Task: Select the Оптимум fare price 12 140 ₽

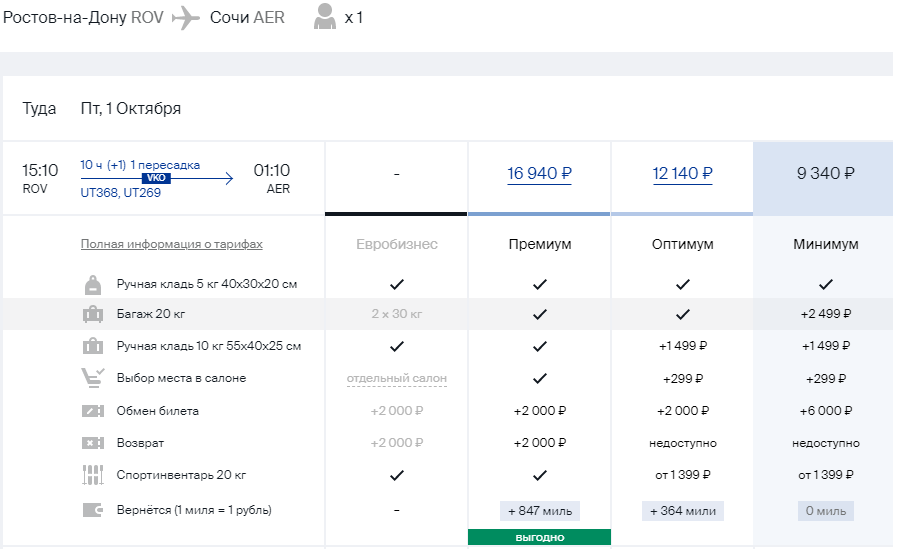Action: 682,173
